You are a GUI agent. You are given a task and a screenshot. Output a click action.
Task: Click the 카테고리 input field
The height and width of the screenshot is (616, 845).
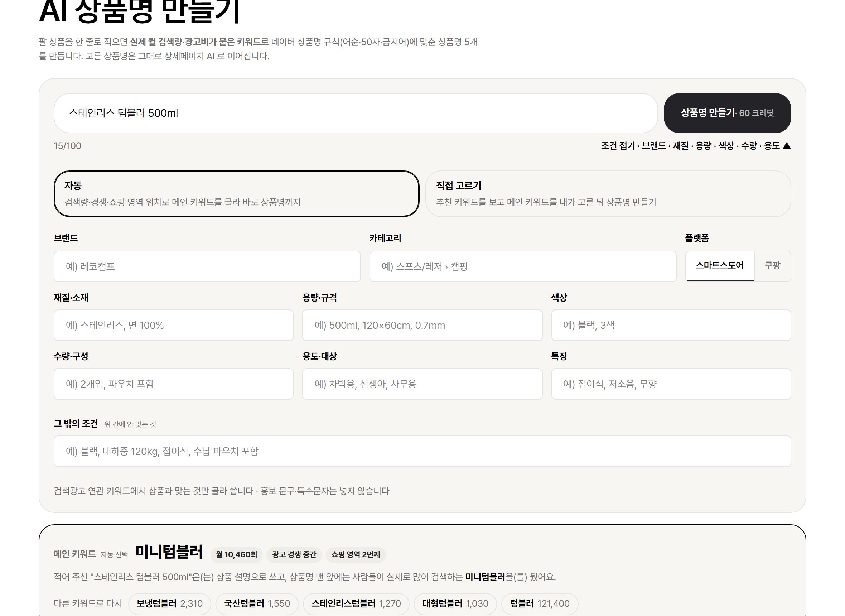pyautogui.click(x=523, y=266)
